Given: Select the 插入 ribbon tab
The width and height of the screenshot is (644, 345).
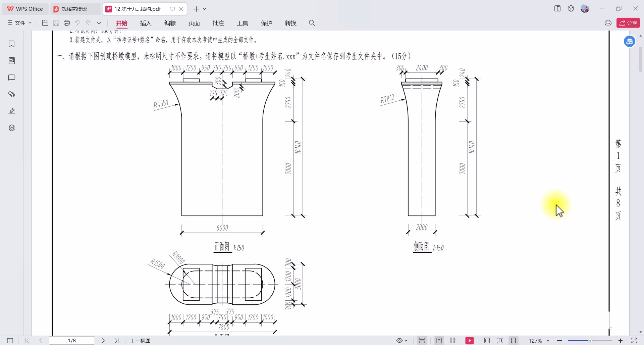Looking at the screenshot, I should click(x=146, y=23).
